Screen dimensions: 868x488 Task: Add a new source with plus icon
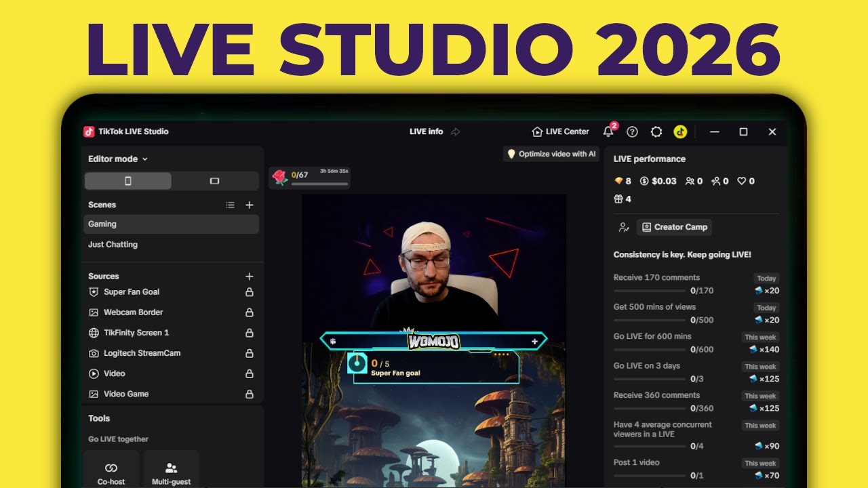point(249,277)
